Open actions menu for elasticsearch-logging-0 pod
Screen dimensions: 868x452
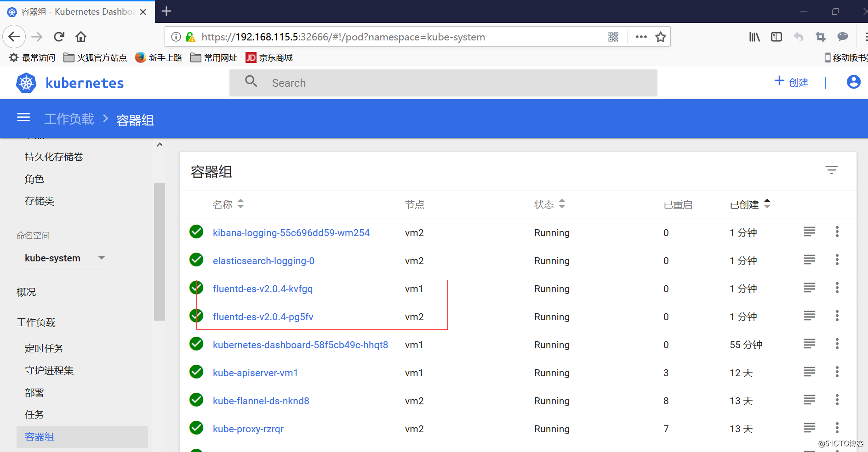837,260
